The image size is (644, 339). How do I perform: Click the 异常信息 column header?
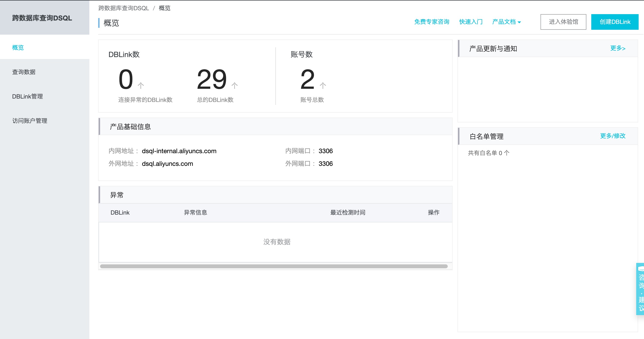pyautogui.click(x=196, y=212)
